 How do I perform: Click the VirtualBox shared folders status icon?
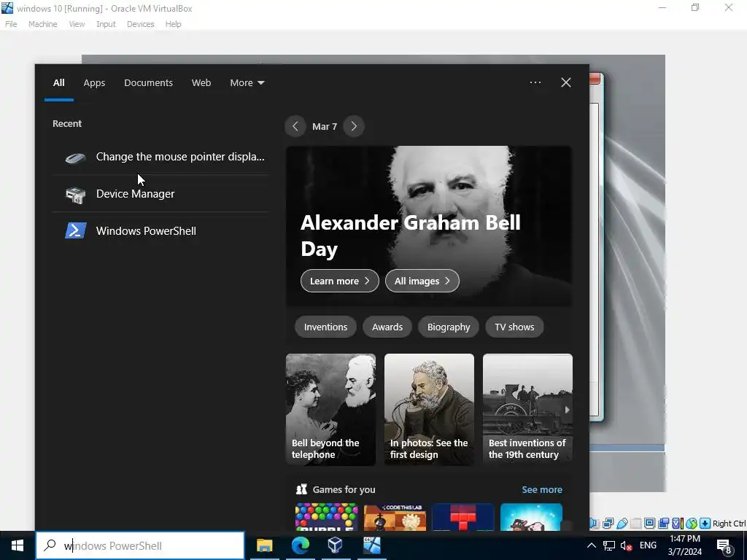(635, 524)
